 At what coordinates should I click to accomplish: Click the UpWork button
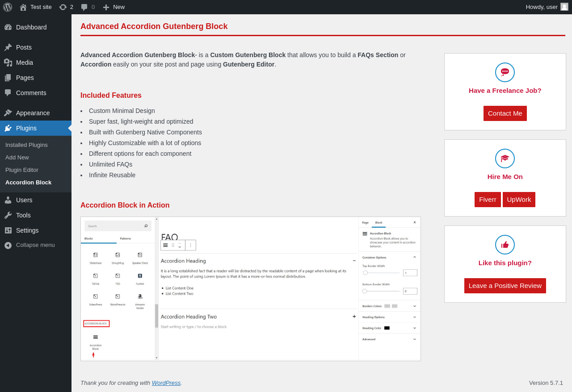tap(519, 200)
